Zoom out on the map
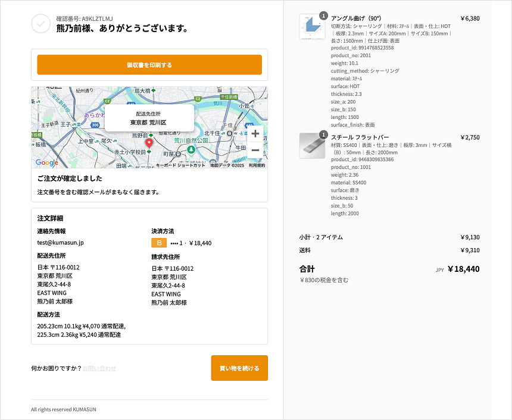This screenshot has height=420, width=512. [x=255, y=150]
